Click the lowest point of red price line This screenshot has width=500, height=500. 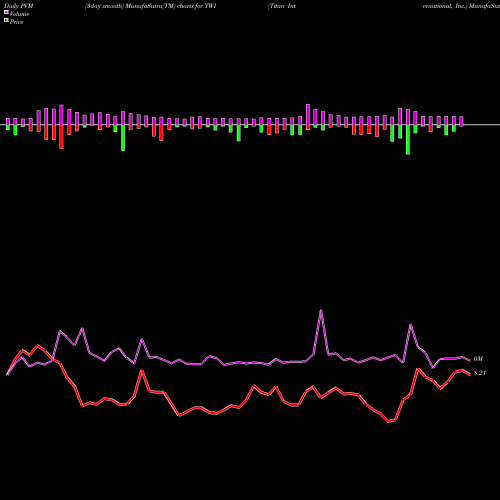pos(389,422)
